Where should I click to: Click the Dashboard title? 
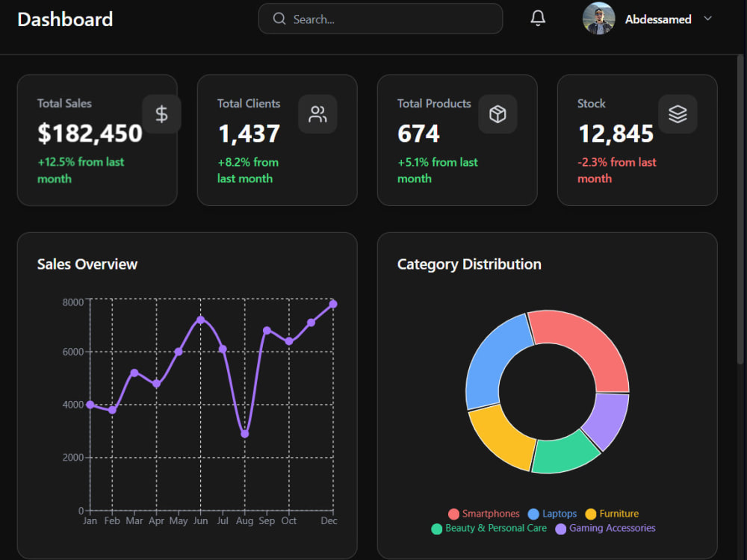coord(65,19)
